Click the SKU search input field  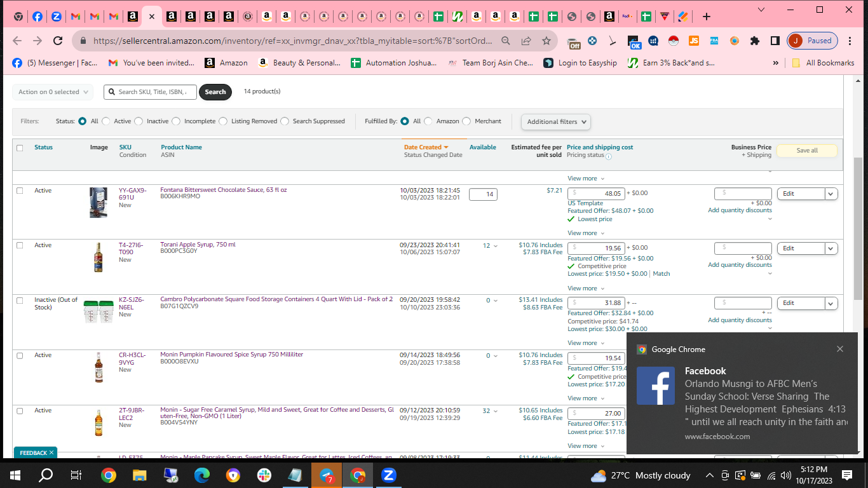[x=151, y=92]
